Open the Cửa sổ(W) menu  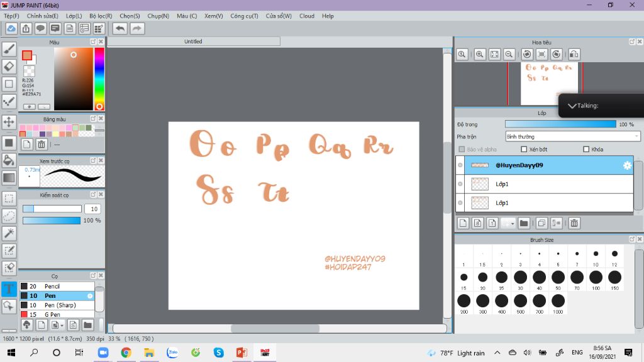pos(279,16)
